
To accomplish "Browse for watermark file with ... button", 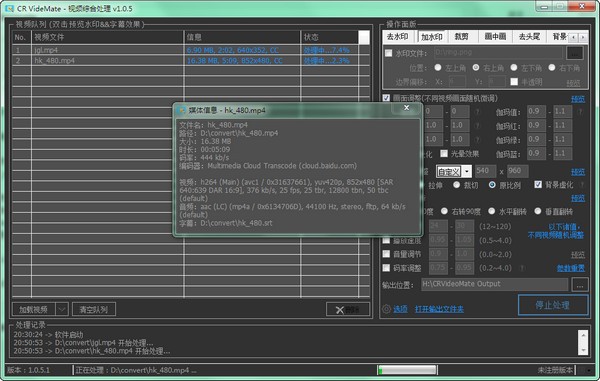I will click(x=575, y=53).
